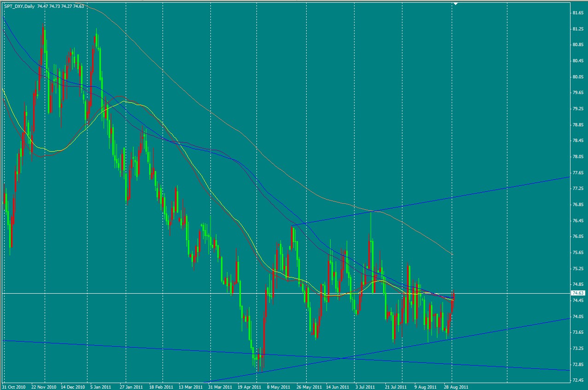Click the 3 Jul 2011 date label
Image resolution: width=588 pixels, height=390 pixels.
click(x=366, y=387)
